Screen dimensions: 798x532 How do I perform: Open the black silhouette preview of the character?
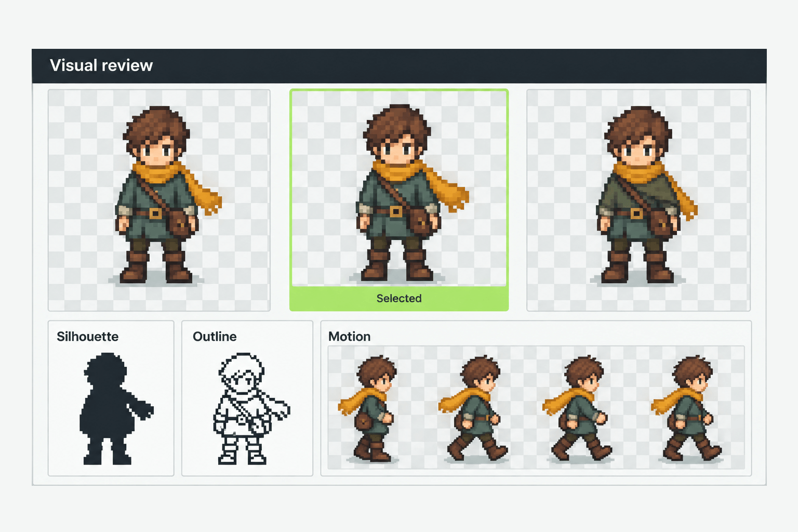click(x=117, y=408)
